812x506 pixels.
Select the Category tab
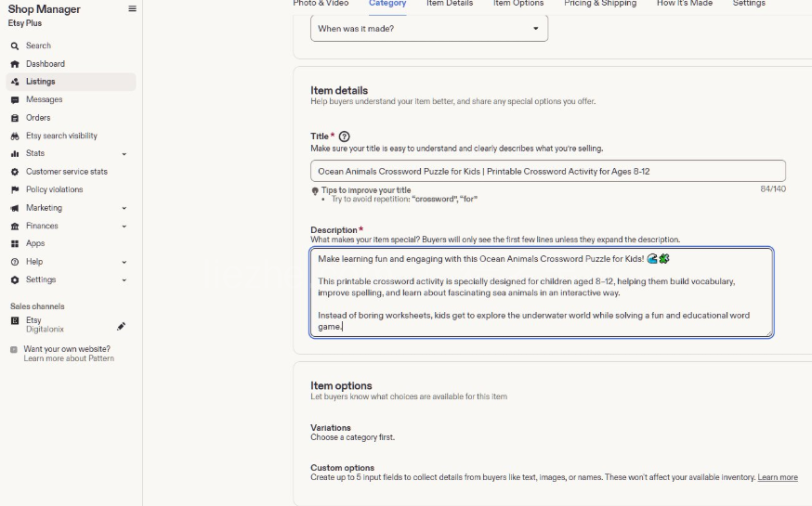387,4
